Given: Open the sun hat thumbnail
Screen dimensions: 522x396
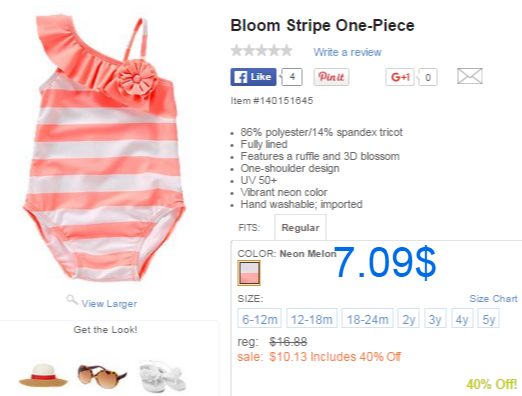Looking at the screenshot, I should click(x=43, y=375).
